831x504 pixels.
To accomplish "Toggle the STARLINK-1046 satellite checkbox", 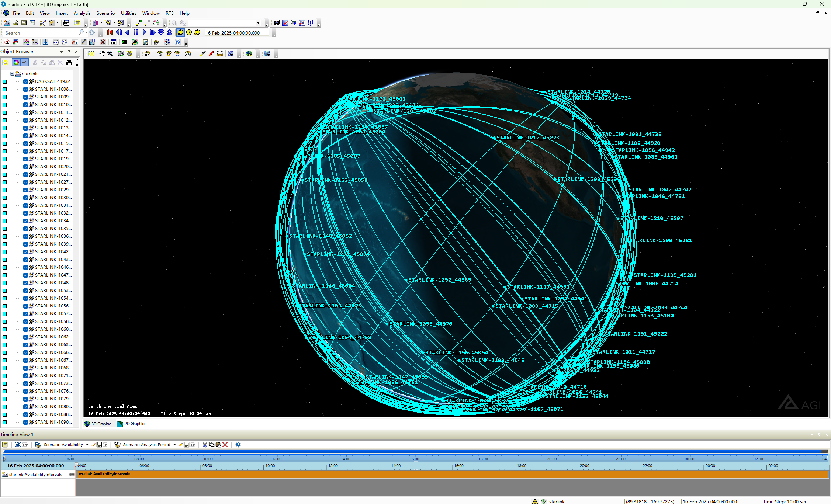I will (25, 267).
